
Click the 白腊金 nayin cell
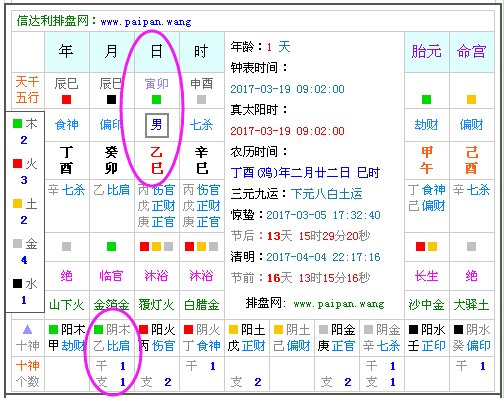tap(201, 305)
